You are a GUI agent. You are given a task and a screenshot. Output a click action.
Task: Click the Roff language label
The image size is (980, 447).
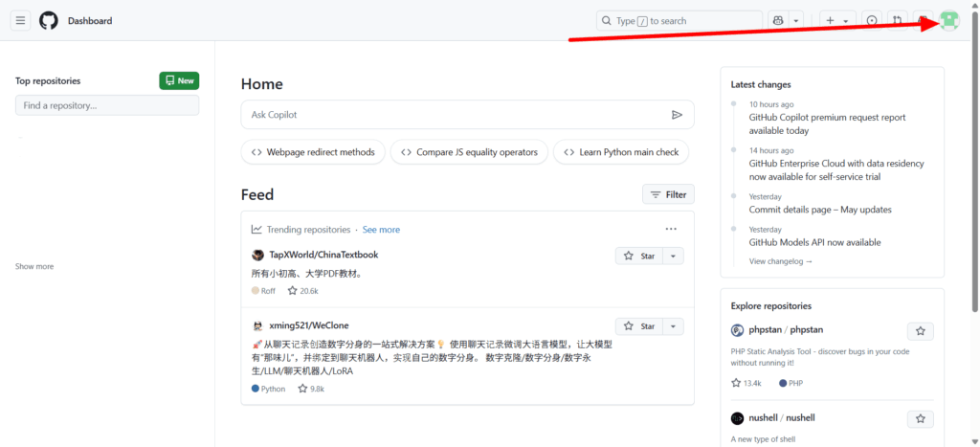[x=263, y=291]
